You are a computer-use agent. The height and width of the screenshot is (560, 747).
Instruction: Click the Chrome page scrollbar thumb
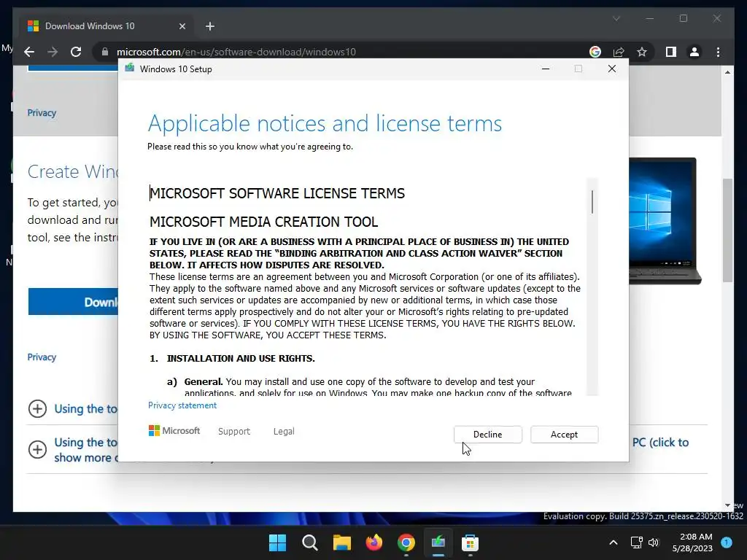[x=727, y=230]
